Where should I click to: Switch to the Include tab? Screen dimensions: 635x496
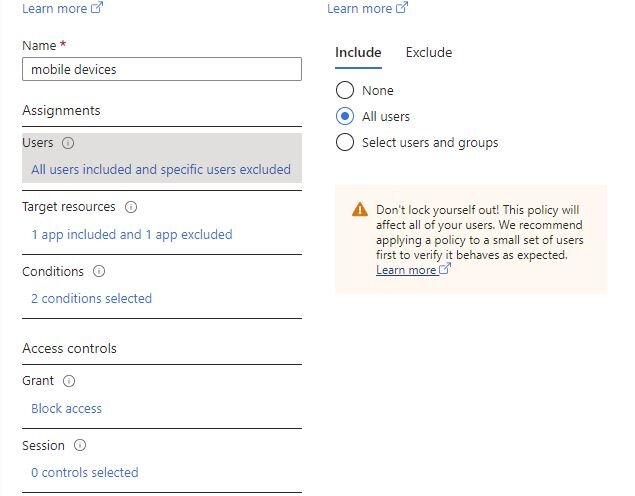pos(358,53)
